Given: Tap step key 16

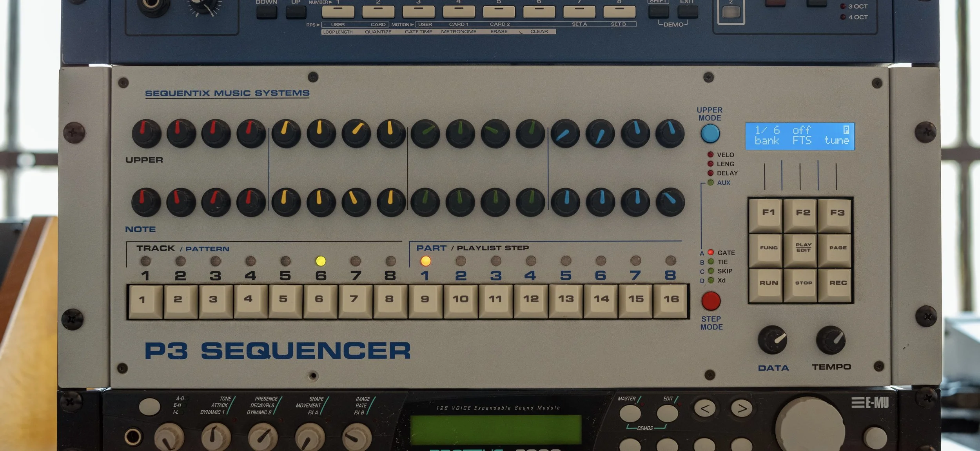Looking at the screenshot, I should tap(671, 301).
